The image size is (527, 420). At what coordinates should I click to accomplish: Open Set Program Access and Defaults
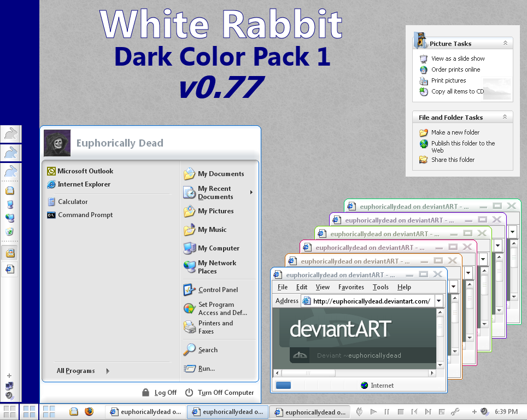pos(215,308)
